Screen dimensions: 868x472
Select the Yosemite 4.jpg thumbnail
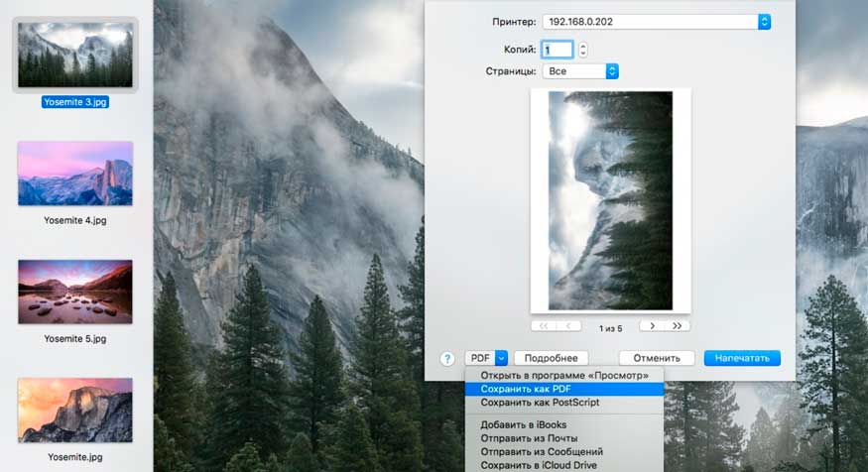pos(75,174)
